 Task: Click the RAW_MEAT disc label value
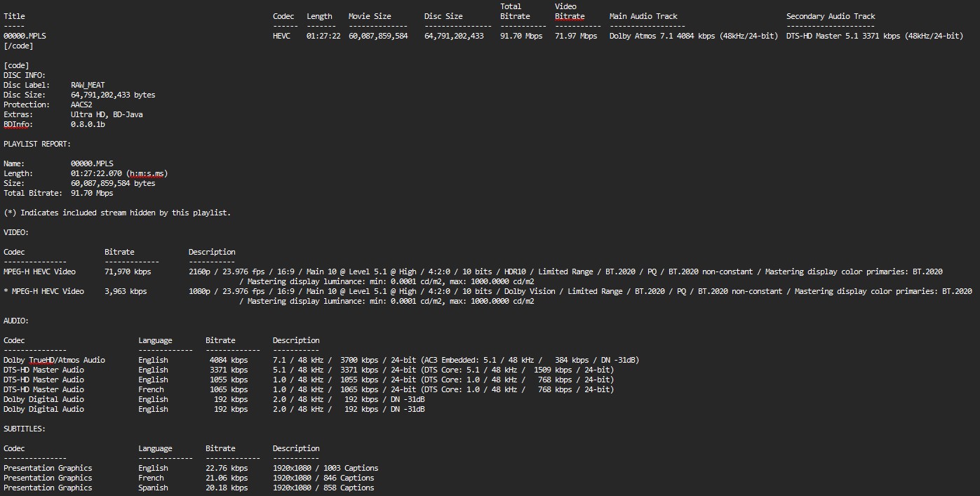(88, 85)
